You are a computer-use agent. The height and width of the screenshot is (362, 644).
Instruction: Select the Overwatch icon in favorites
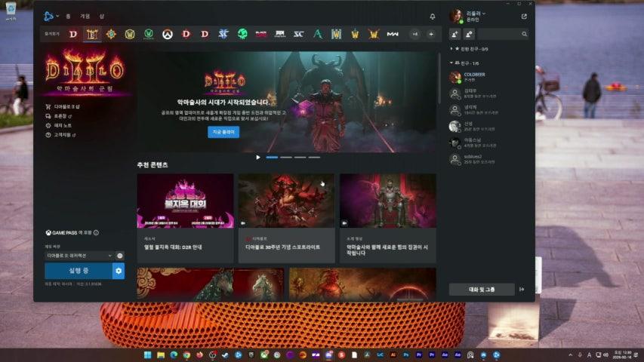(167, 34)
